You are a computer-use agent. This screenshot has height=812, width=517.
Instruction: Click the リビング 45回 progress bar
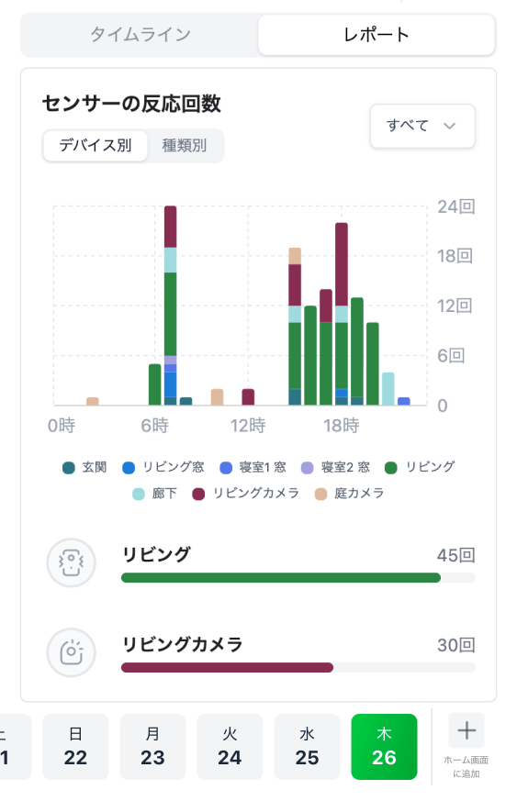298,578
